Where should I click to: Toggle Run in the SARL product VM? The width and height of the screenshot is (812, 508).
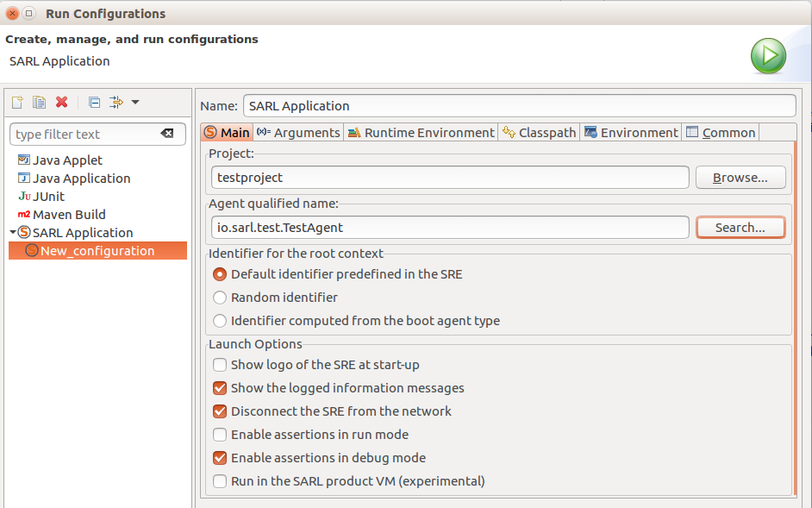tap(220, 481)
